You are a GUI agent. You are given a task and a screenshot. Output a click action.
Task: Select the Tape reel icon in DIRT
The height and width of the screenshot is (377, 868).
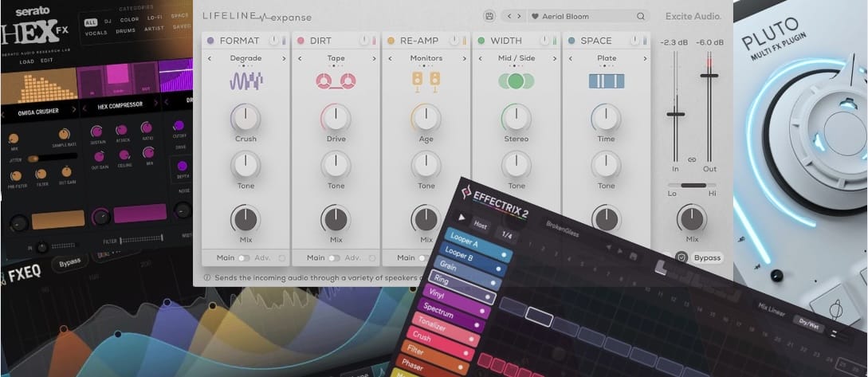point(336,81)
